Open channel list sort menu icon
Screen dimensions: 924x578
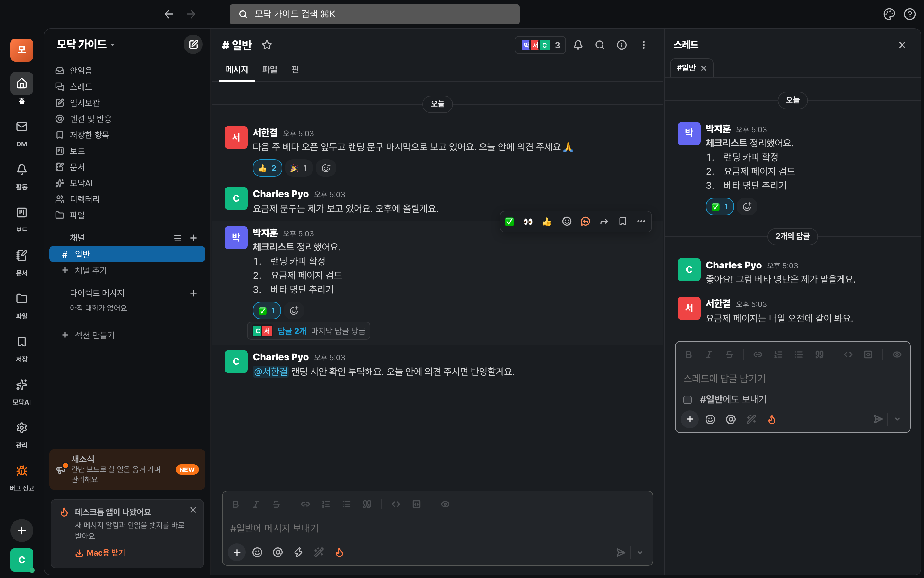(x=177, y=238)
